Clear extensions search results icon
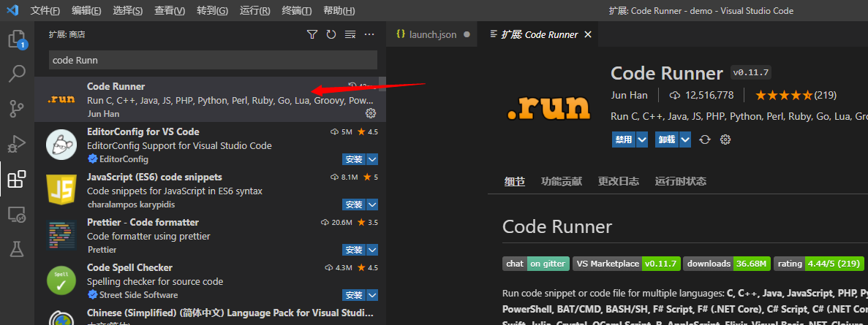868x325 pixels. [350, 34]
